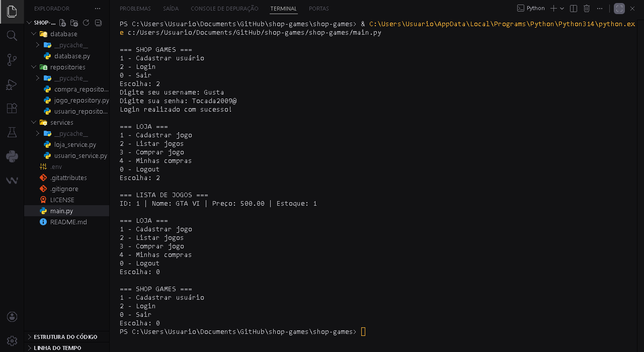The image size is (644, 352).
Task: Expand __pycache__ folder under services
Action: 37,133
